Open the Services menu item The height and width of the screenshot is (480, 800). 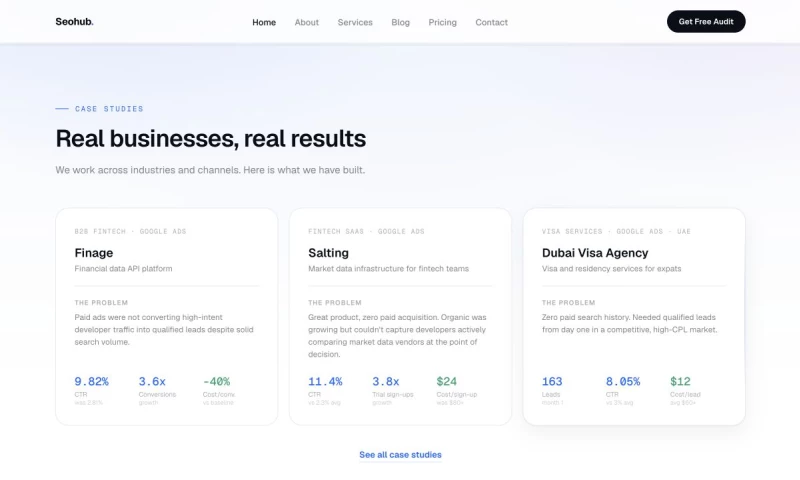355,22
